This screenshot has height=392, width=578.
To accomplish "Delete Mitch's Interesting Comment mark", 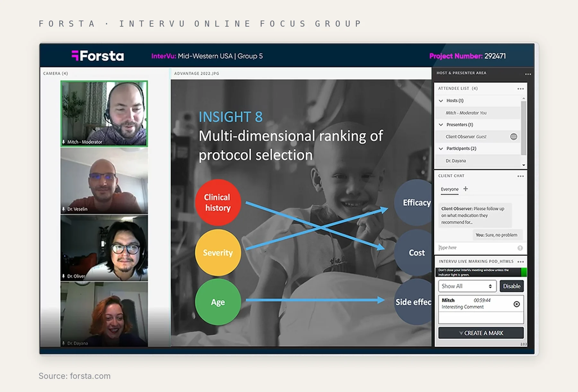I will (517, 304).
